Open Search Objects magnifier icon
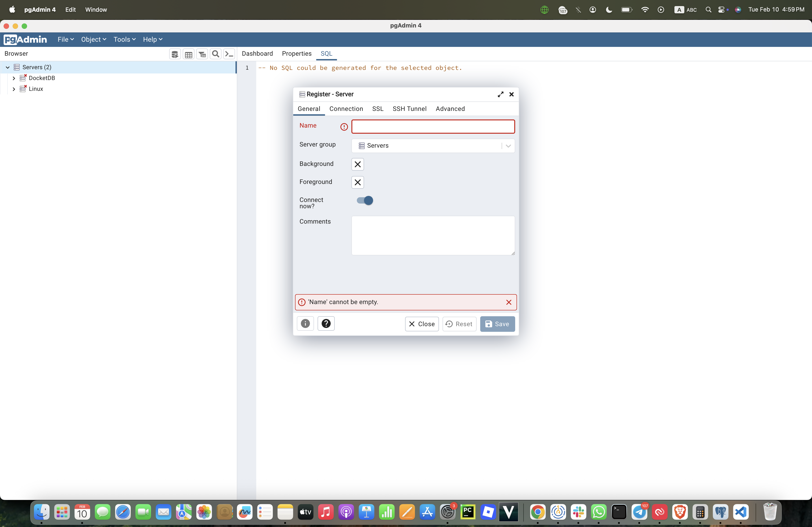This screenshot has width=812, height=527. tap(215, 54)
